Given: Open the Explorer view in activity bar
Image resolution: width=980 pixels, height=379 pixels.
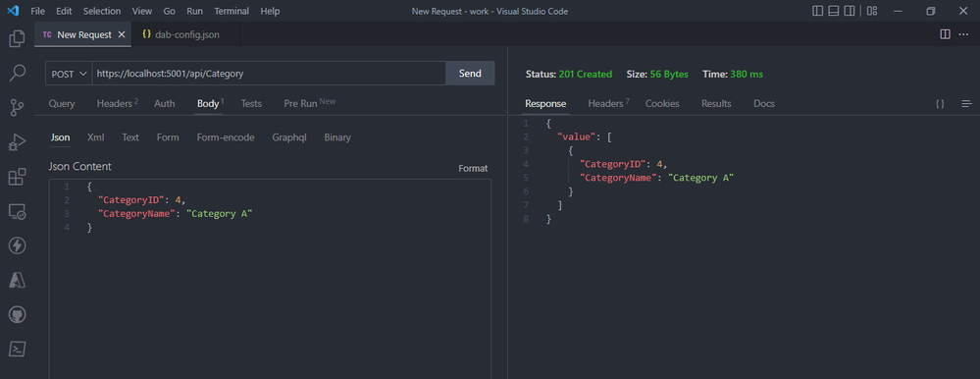Looking at the screenshot, I should coord(17,38).
